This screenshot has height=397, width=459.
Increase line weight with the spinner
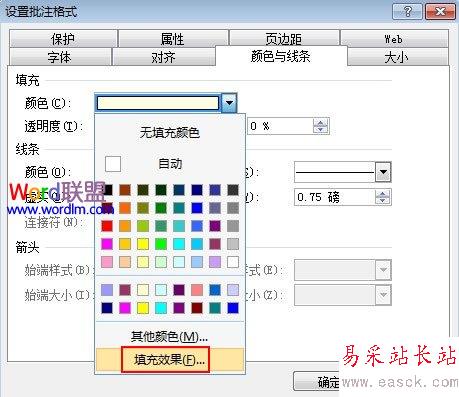382,194
